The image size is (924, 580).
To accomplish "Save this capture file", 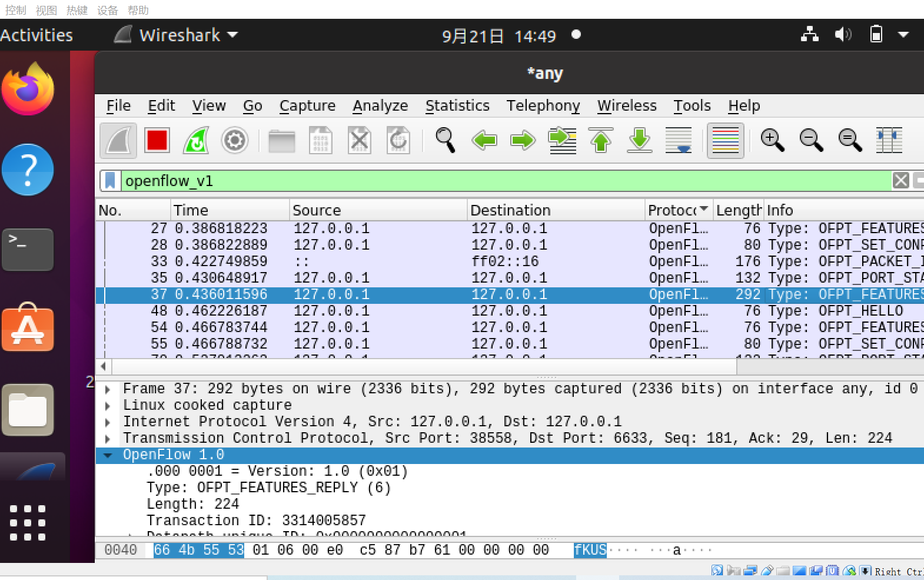I will coord(321,141).
